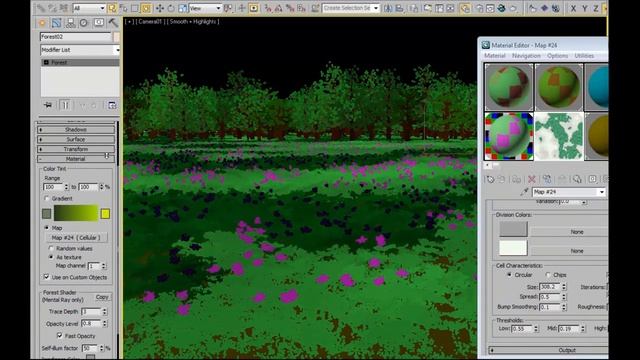Open the Create command panel tab

tap(42, 23)
